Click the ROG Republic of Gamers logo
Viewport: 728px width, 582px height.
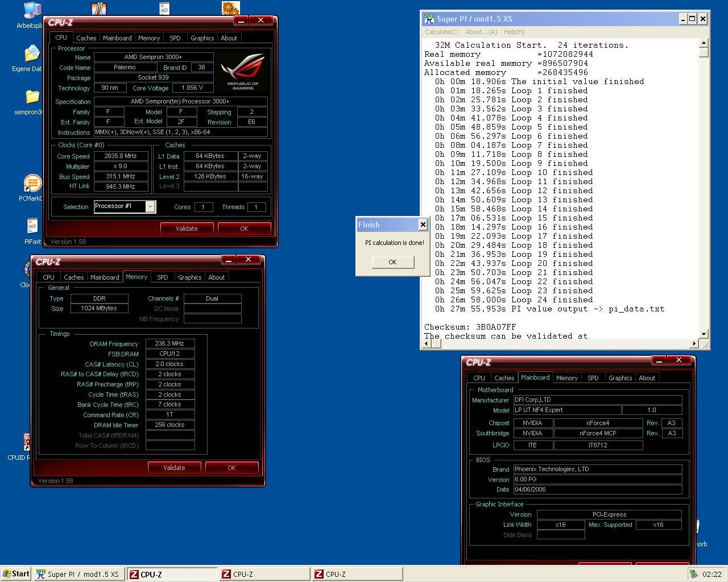tap(242, 70)
